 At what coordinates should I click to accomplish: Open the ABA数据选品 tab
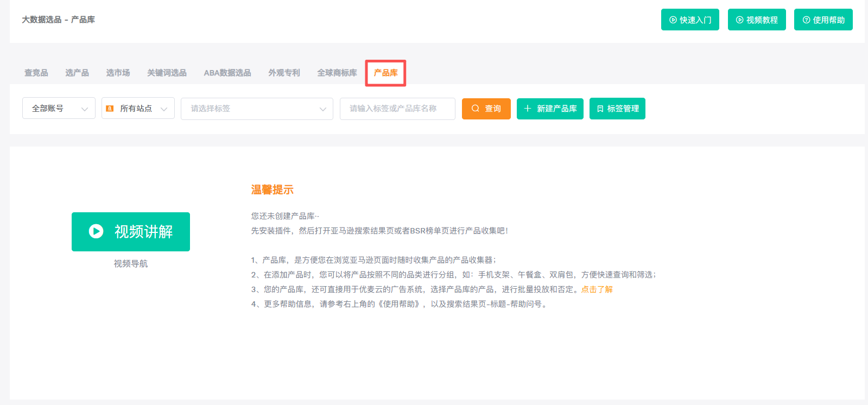pos(227,73)
